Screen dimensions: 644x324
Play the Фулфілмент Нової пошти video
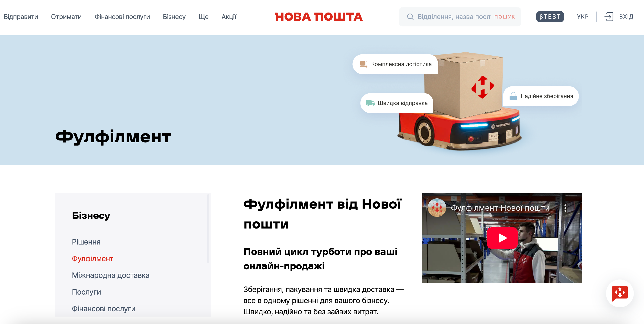(x=503, y=238)
